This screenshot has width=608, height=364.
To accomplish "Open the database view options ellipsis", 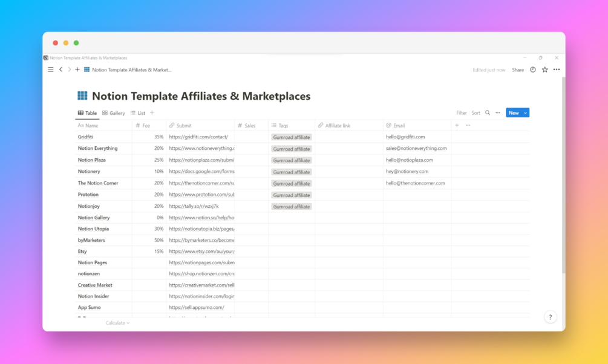I will pyautogui.click(x=498, y=113).
